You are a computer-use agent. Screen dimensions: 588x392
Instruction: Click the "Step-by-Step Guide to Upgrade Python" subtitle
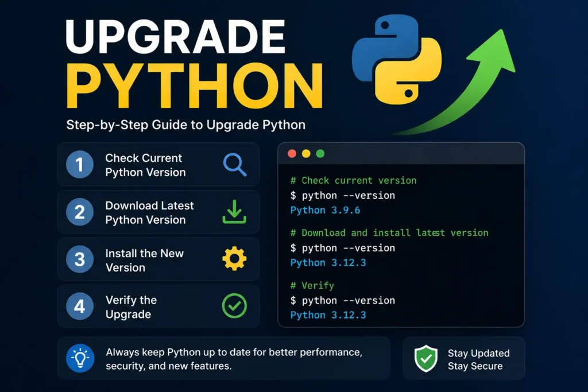(x=185, y=125)
